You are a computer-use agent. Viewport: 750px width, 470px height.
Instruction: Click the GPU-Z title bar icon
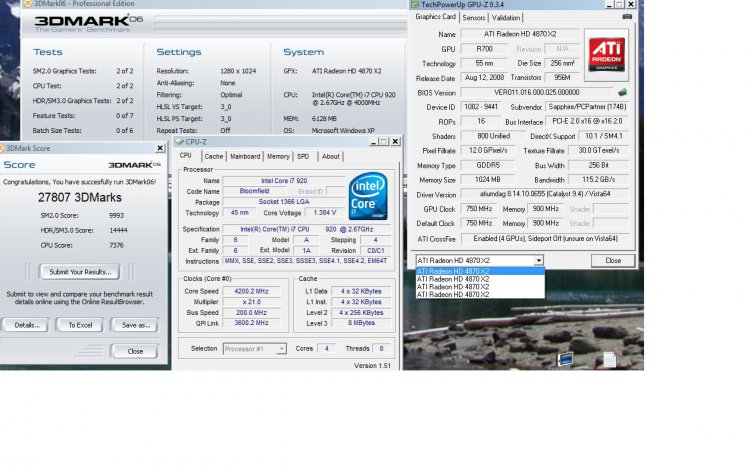click(x=415, y=4)
